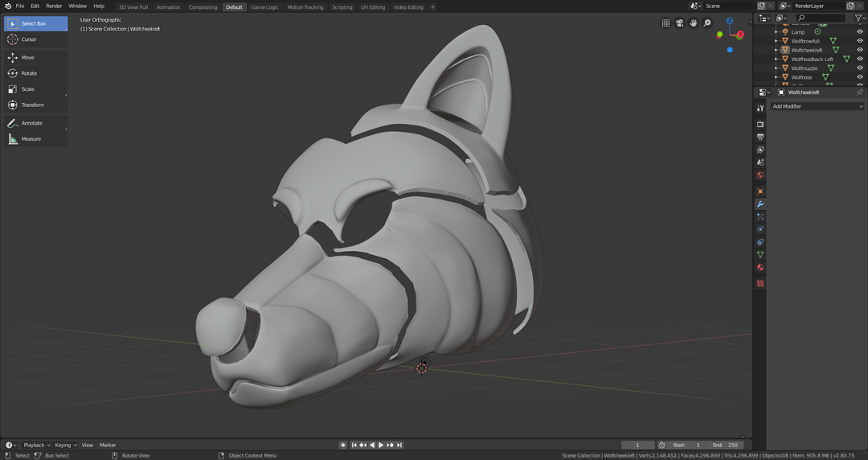Pick the Annotate tool
The image size is (868, 460).
click(31, 123)
